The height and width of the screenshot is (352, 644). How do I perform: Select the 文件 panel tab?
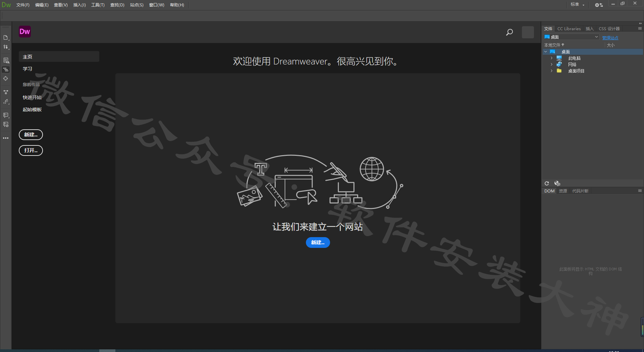[x=548, y=29]
